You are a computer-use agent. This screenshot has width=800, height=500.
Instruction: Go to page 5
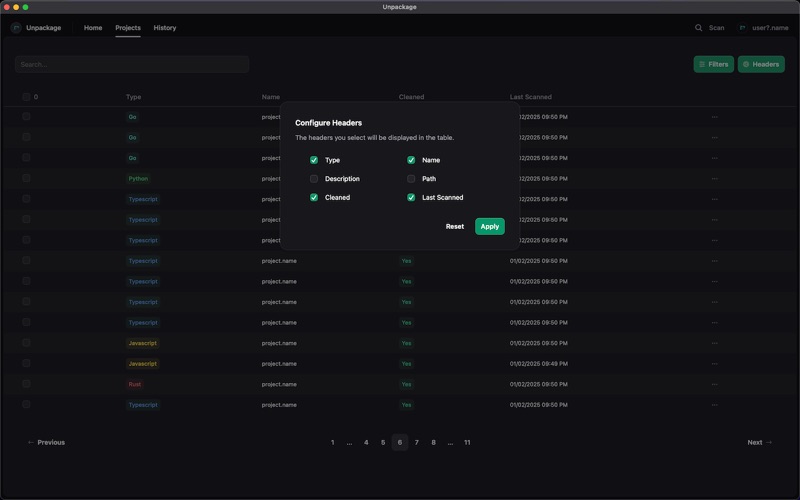[383, 442]
